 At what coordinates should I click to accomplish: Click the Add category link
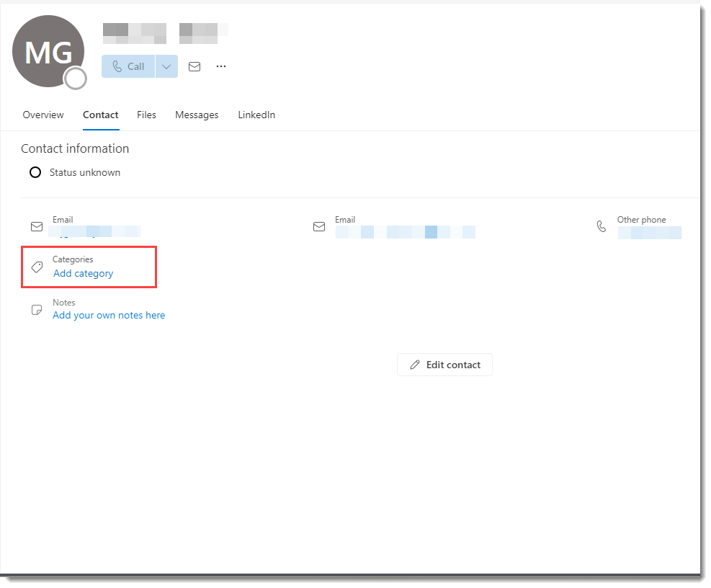click(x=82, y=273)
